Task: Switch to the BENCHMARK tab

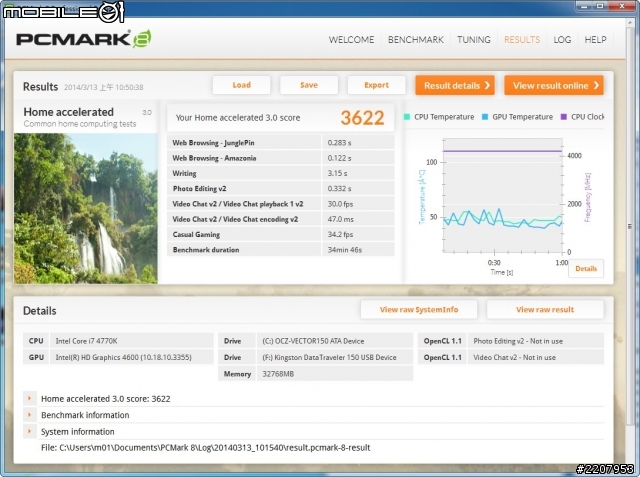Action: [x=416, y=40]
